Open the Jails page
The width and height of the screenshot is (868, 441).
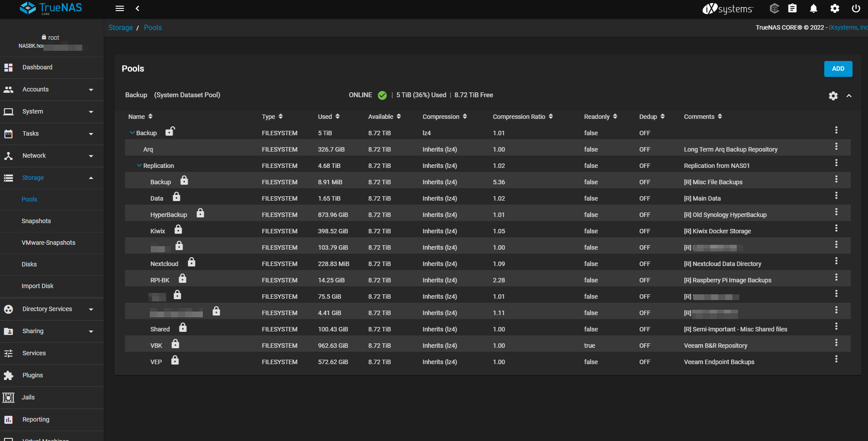pyautogui.click(x=52, y=398)
